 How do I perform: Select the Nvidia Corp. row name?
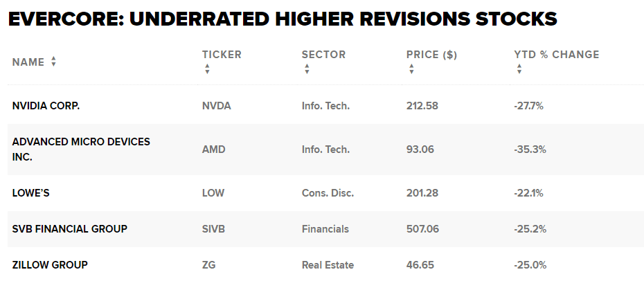[51, 106]
